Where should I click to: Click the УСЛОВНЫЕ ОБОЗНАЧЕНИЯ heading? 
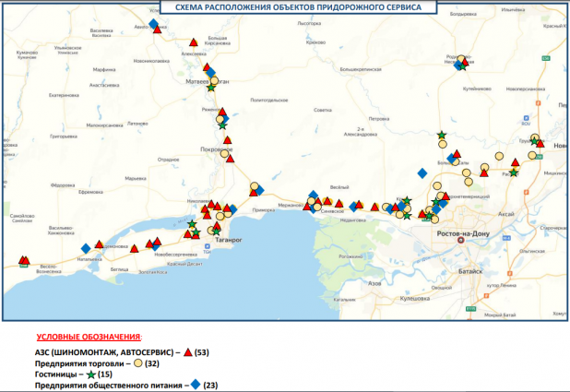[89, 337]
